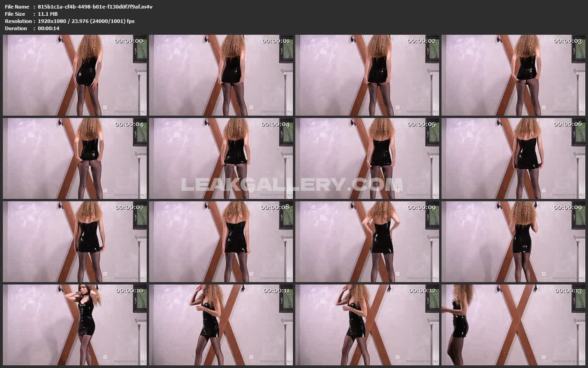588x368 pixels.
Task: Open the last frame at 00:00:13
Action: point(513,325)
